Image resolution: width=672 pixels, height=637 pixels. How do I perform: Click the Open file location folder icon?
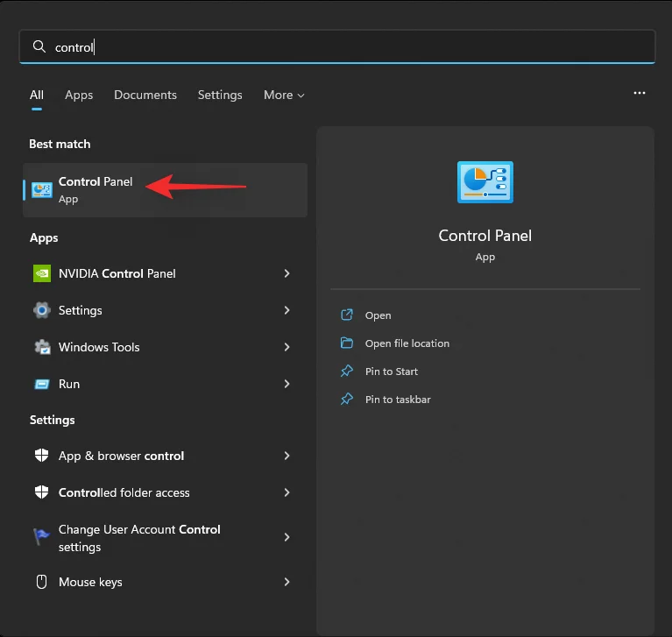coord(347,343)
